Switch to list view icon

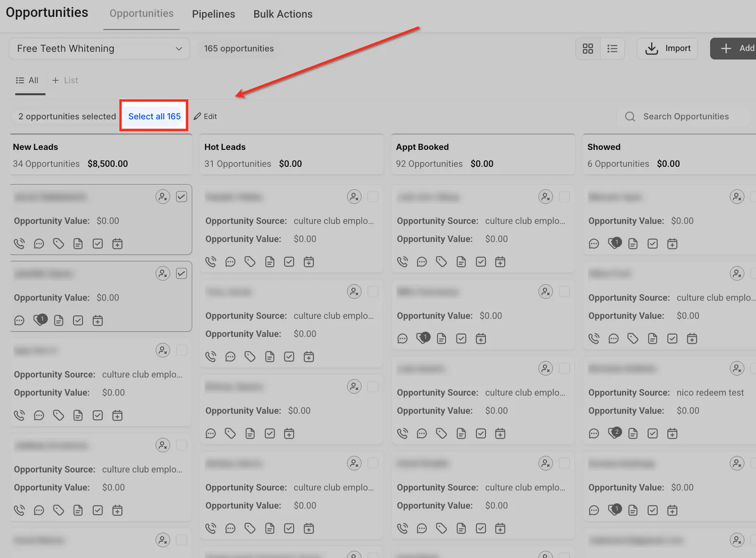(612, 49)
